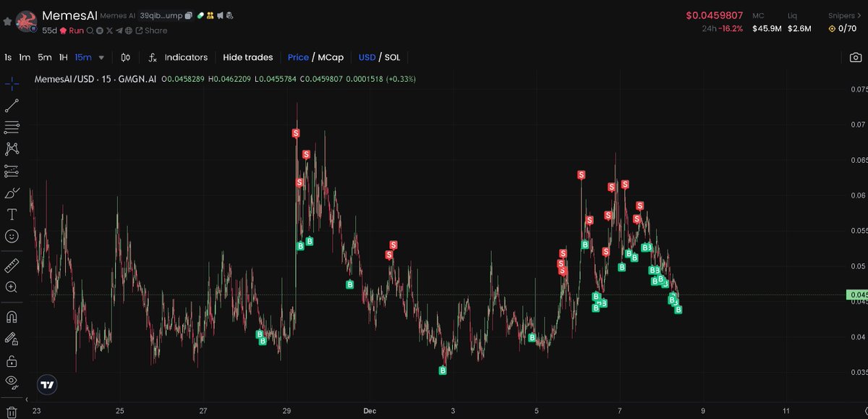Click the current price $0.0459807
This screenshot has width=868, height=419.
coord(715,15)
